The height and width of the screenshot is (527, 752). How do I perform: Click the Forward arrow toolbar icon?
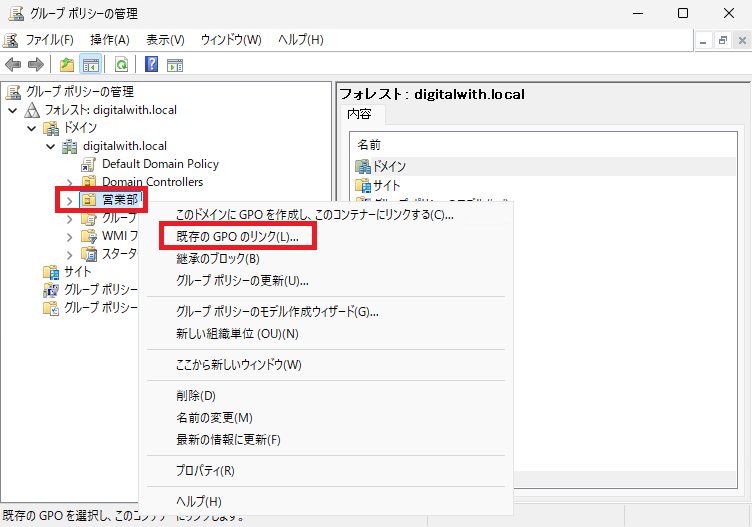(x=36, y=64)
